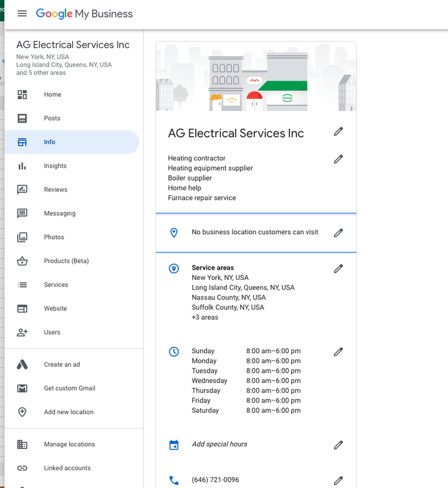Click the Photos icon in sidebar
Image resolution: width=448 pixels, height=488 pixels.
22,237
